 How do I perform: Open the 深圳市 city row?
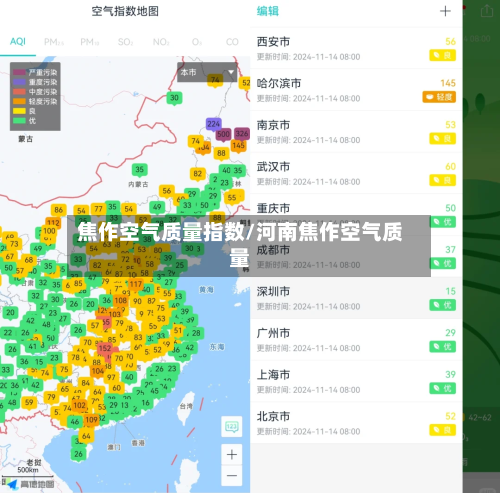[x=356, y=298]
